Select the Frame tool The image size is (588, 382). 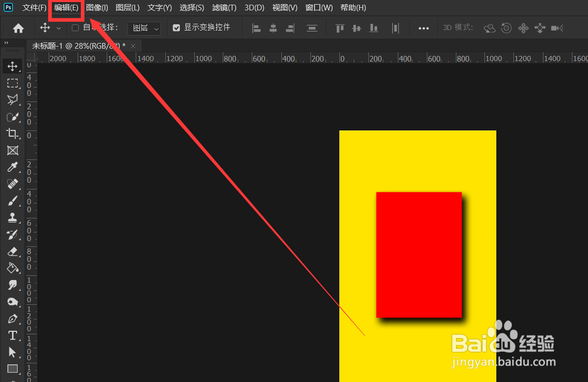(12, 151)
